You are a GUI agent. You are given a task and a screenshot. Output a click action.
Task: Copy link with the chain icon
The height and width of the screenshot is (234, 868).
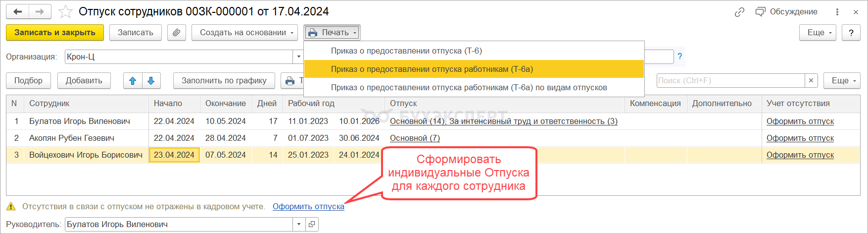point(739,12)
